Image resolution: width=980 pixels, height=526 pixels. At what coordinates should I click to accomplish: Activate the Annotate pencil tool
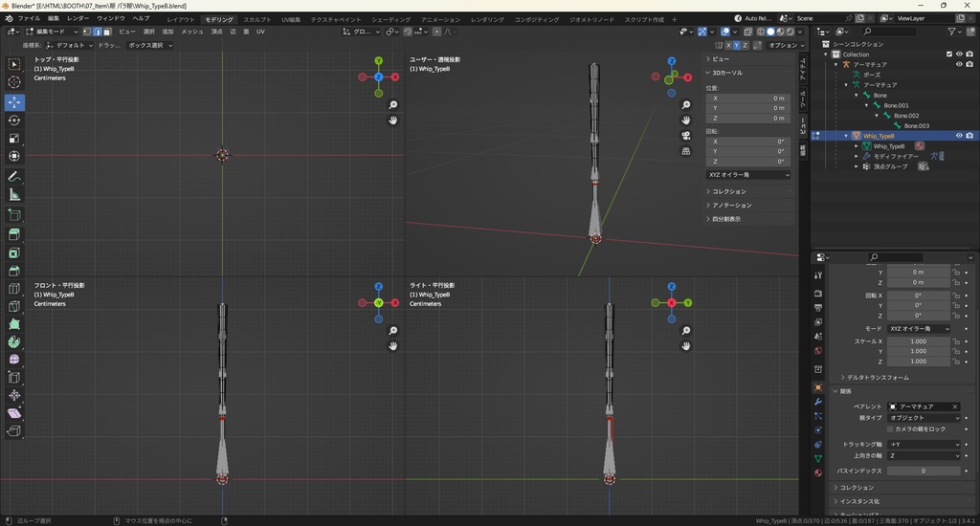(14, 177)
